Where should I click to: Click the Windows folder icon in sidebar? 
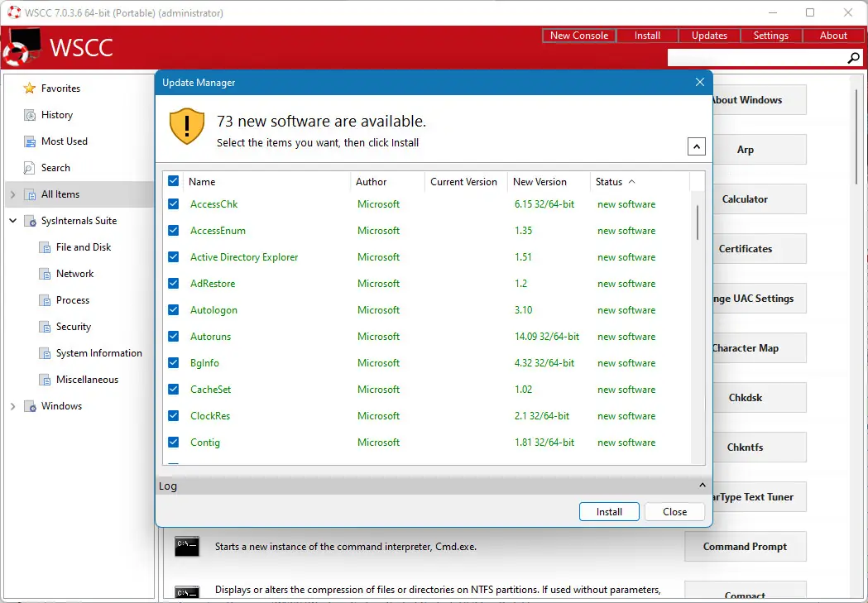(30, 407)
